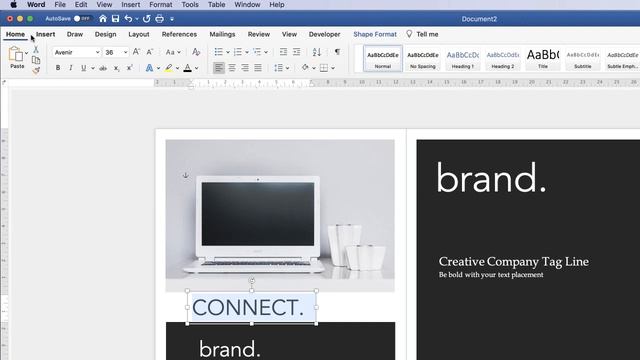Click the rotate handle above CONNECT text box
Screen dimensions: 640x360
pyautogui.click(x=252, y=280)
